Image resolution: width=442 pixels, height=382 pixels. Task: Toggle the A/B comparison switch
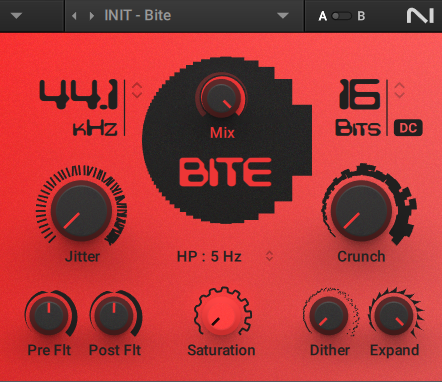point(342,16)
